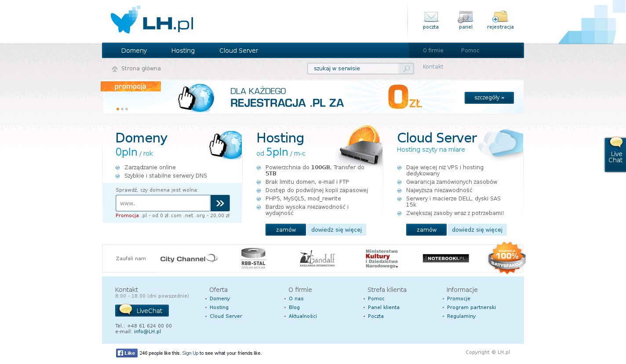The height and width of the screenshot is (364, 626).
Task: Click Cloud Server dowiedz się więcej link
Action: click(477, 230)
